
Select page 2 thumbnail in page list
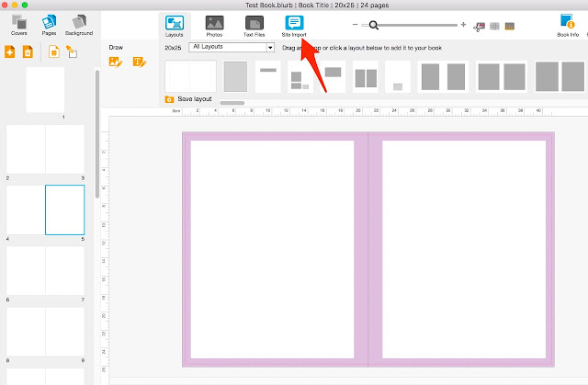click(x=26, y=149)
